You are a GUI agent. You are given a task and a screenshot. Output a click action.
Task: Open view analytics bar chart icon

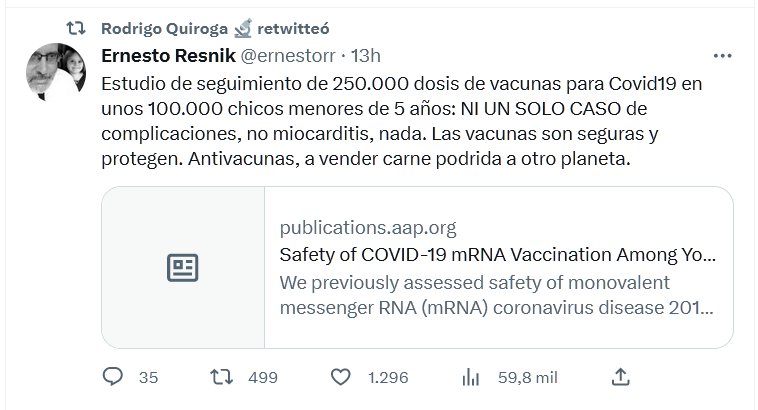pos(469,377)
